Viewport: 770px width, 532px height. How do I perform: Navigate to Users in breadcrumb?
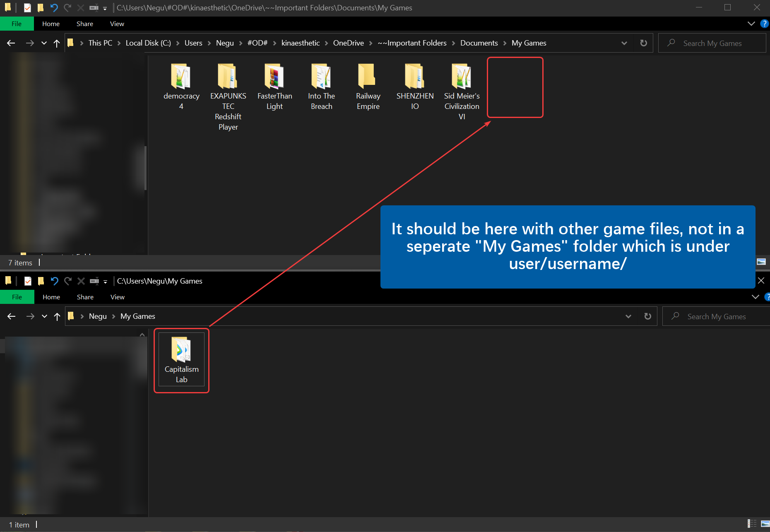pyautogui.click(x=193, y=43)
